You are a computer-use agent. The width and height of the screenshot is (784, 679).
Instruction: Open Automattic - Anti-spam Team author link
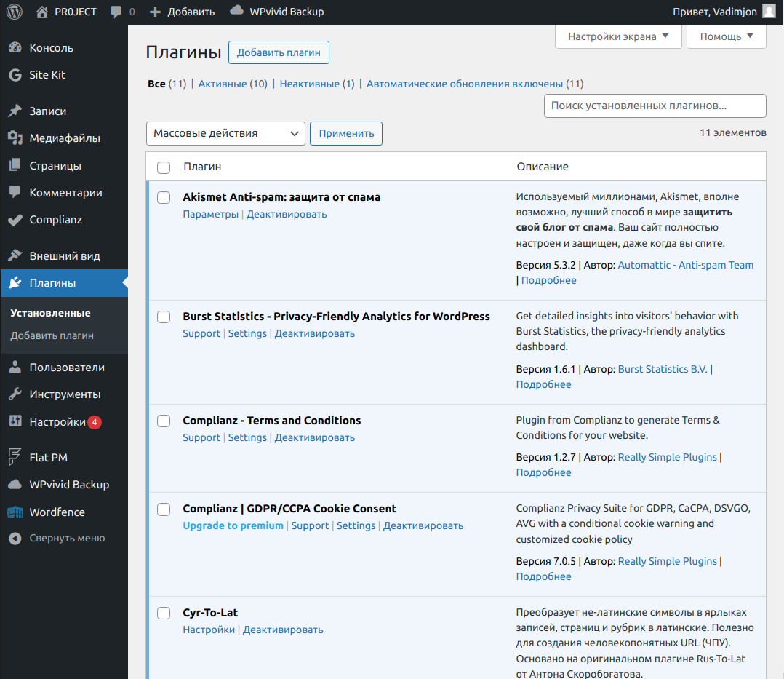click(x=686, y=265)
